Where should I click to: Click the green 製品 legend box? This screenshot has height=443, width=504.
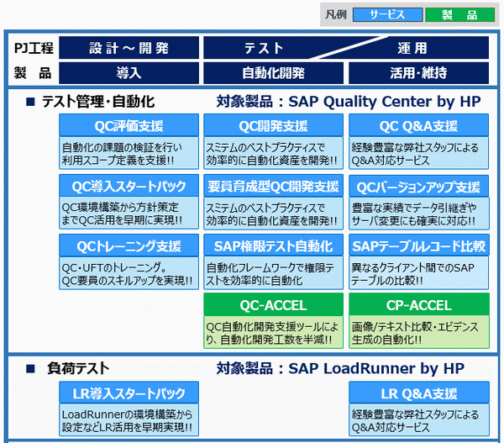pos(459,15)
